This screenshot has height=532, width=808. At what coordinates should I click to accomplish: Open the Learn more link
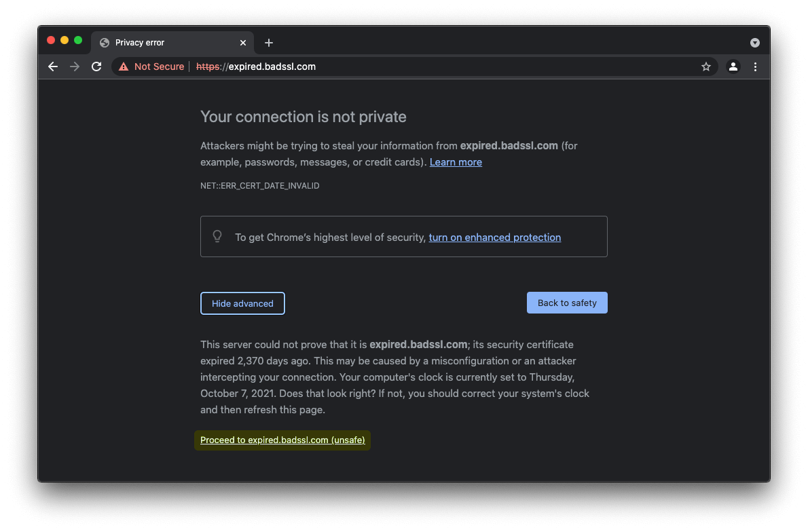tap(456, 161)
